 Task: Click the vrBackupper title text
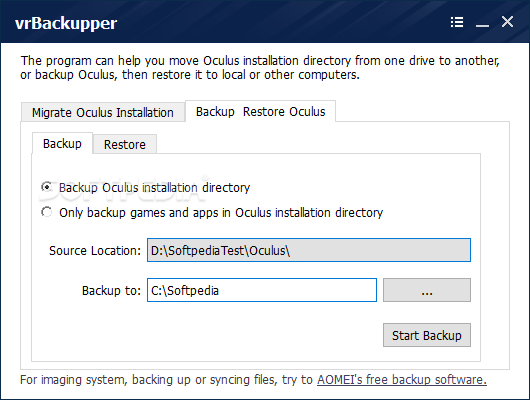pyautogui.click(x=66, y=23)
